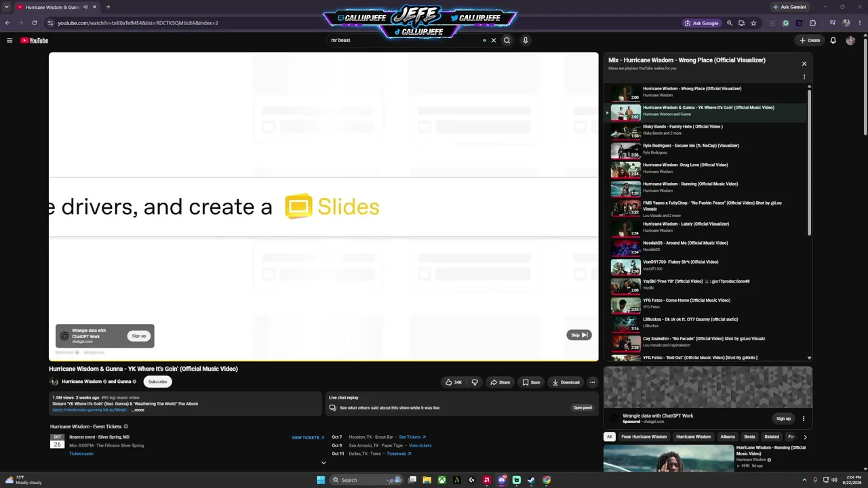Open the Ticketmaster link
868x488 pixels.
(x=81, y=454)
